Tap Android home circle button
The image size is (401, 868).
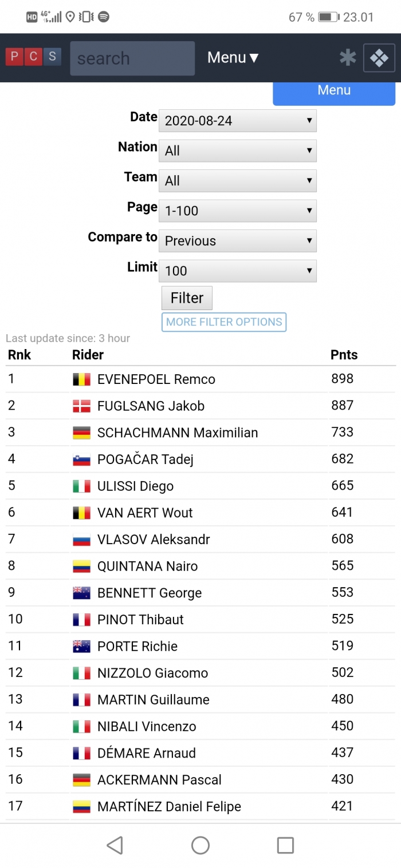(200, 845)
